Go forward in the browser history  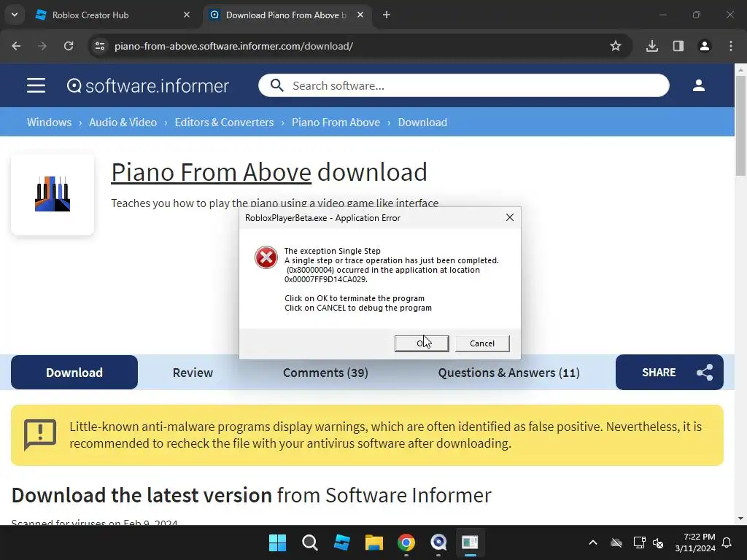coord(42,46)
